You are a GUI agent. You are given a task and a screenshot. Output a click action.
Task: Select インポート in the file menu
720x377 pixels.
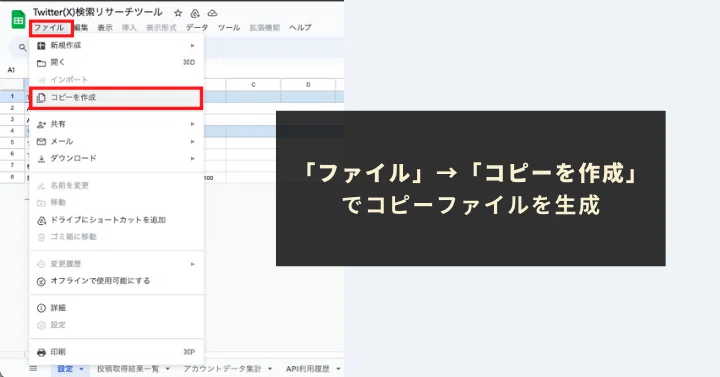[x=116, y=80]
